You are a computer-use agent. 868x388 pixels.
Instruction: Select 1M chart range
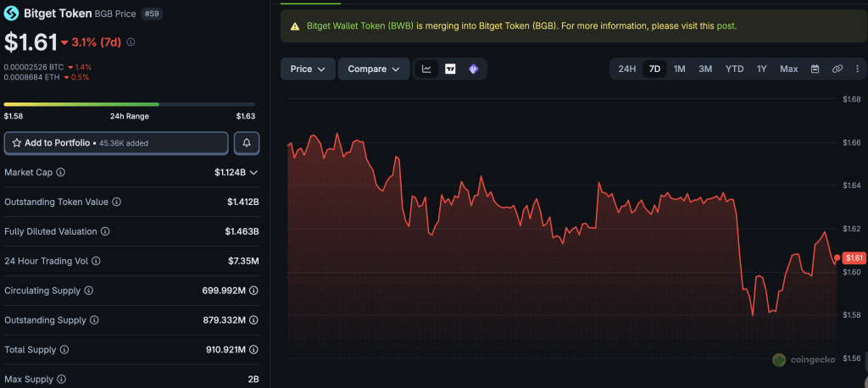[x=679, y=69]
